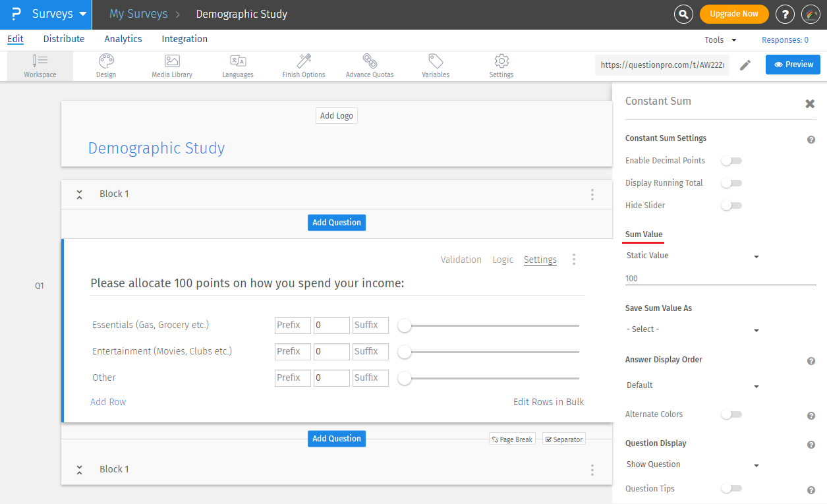The image size is (827, 504).
Task: Open the Design panel
Action: click(x=105, y=66)
